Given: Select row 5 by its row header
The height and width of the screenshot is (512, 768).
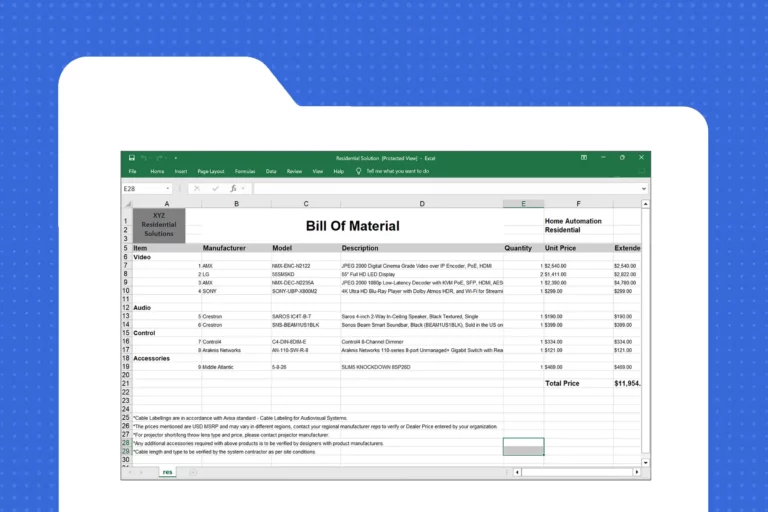Looking at the screenshot, I should pos(126,248).
